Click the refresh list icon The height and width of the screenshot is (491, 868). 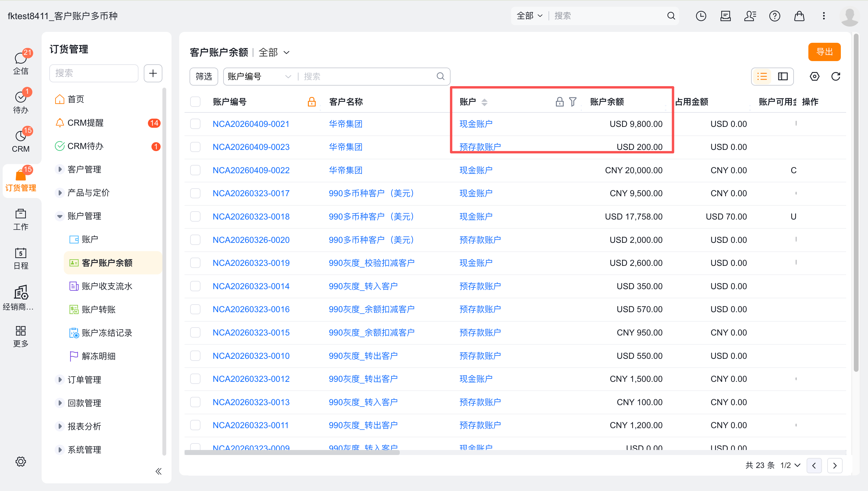click(835, 76)
